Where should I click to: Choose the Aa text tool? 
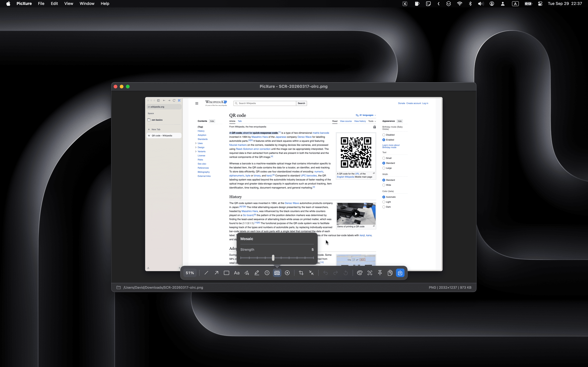[x=237, y=273]
